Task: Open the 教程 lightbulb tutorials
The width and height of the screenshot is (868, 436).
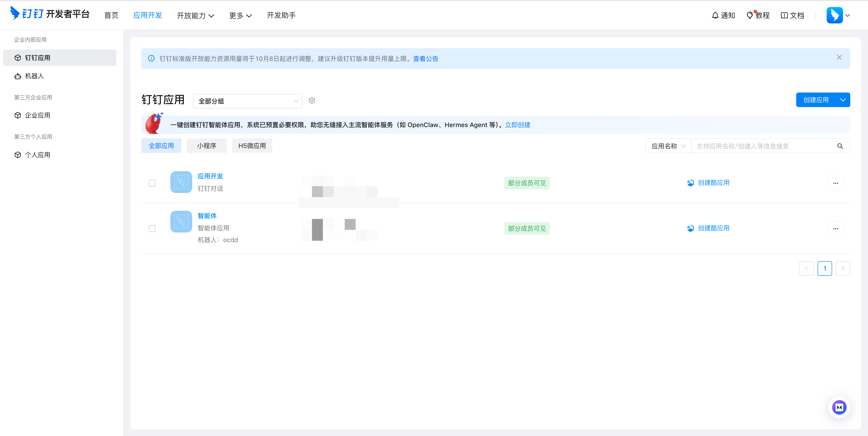Action: coord(758,15)
